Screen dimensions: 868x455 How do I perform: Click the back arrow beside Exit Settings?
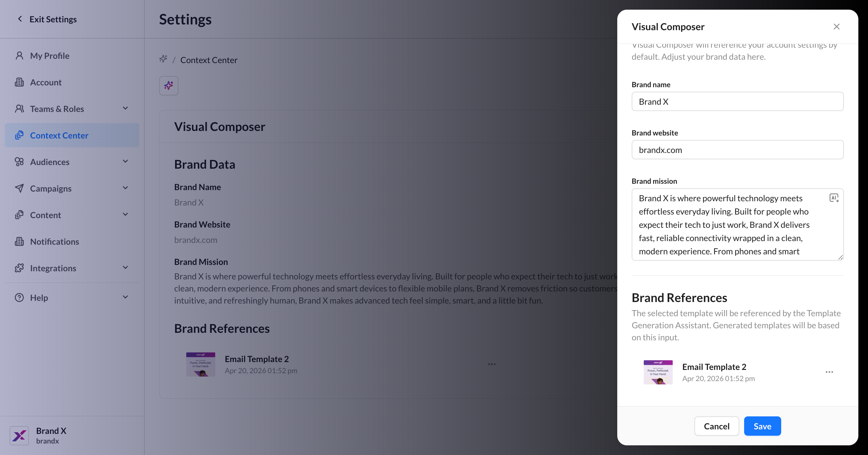[x=20, y=19]
